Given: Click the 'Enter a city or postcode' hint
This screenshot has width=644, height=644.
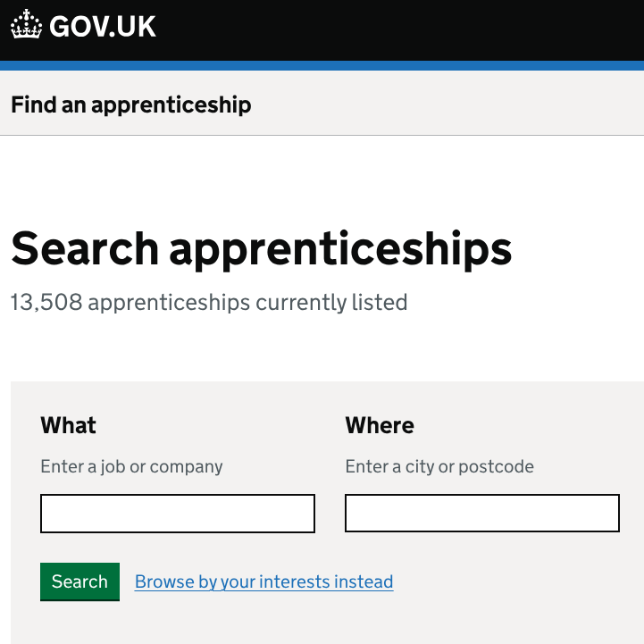Looking at the screenshot, I should click(439, 466).
